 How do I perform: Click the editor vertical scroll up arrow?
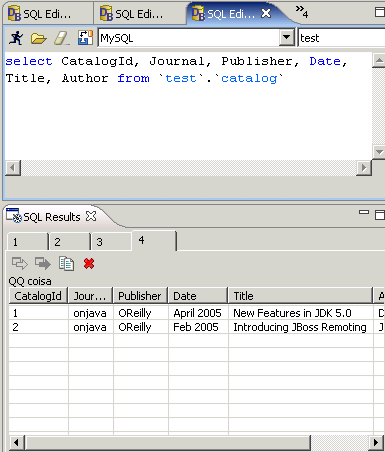tap(379, 60)
